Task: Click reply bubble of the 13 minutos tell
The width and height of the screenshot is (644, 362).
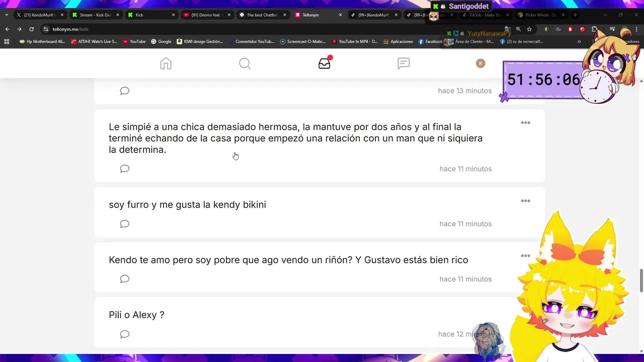Action: click(125, 91)
